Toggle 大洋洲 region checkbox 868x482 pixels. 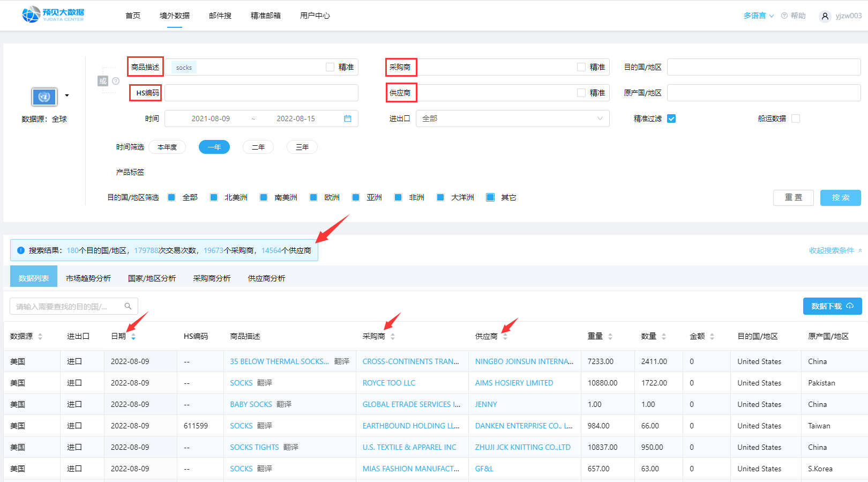pyautogui.click(x=440, y=197)
